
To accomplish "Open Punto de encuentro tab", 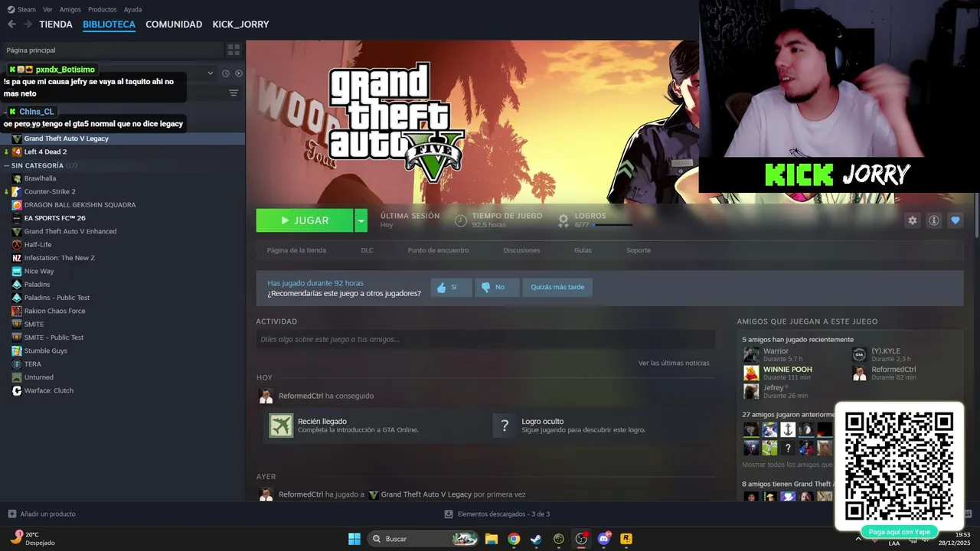I will point(438,250).
